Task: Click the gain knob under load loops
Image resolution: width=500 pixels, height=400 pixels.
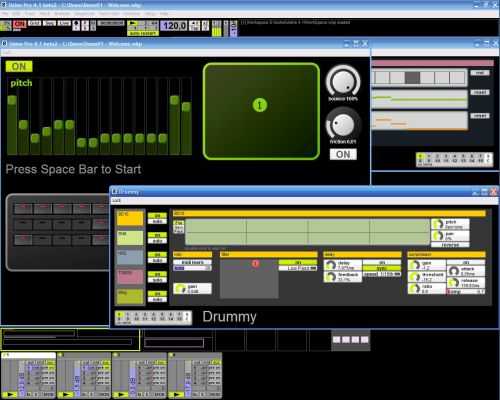Action: pos(180,288)
